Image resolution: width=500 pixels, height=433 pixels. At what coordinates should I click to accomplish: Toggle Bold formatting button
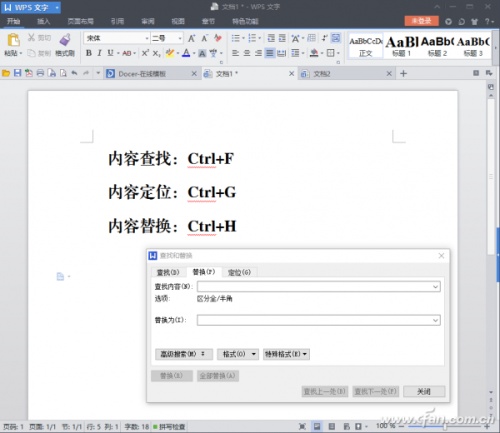[x=89, y=53]
